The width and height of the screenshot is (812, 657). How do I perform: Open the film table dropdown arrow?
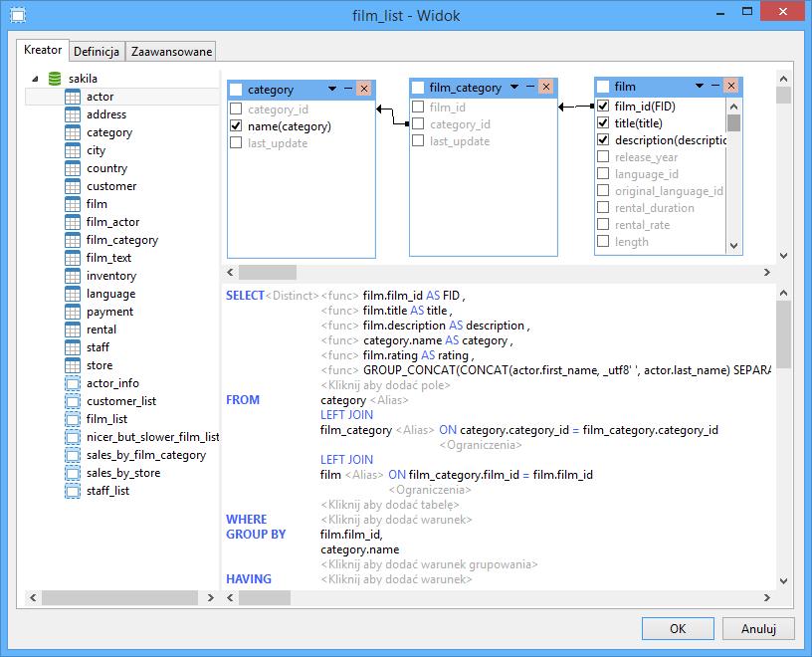(x=700, y=86)
